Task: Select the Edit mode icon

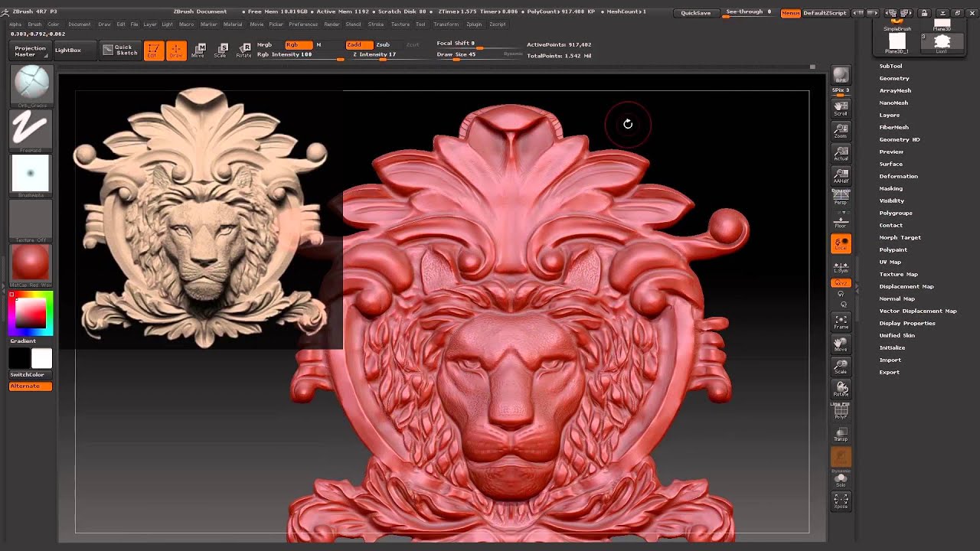Action: 153,51
